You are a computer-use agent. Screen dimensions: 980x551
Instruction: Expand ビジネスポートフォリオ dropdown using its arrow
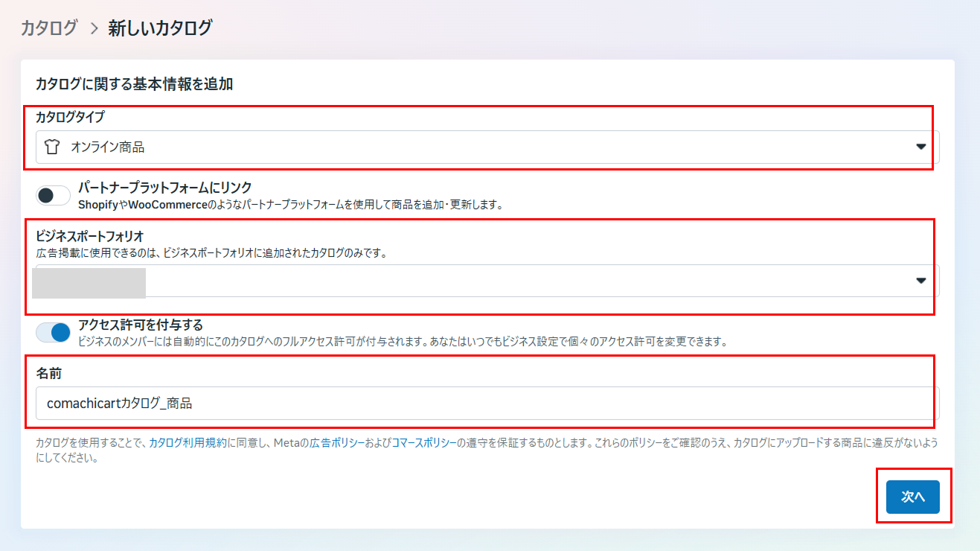(x=920, y=281)
